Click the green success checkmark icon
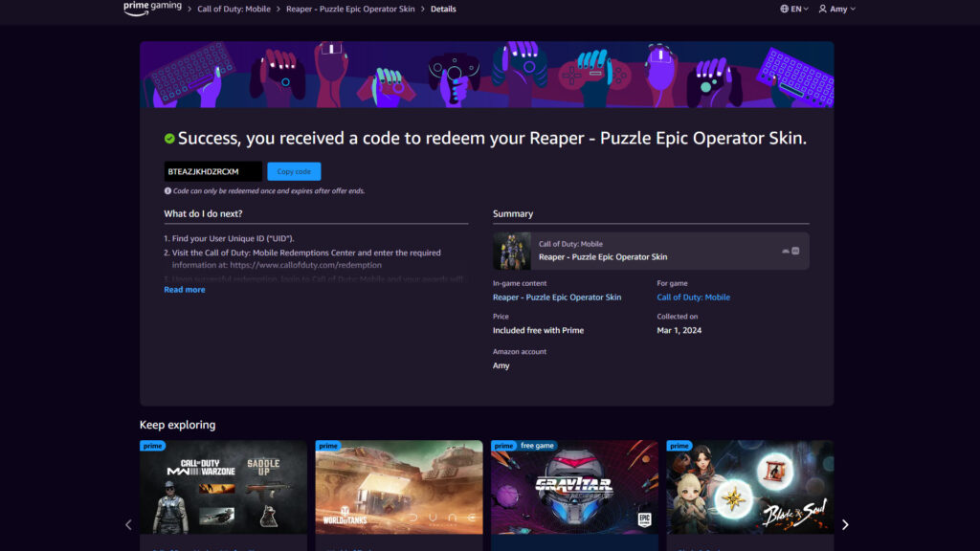Screen dimensions: 980x551 tap(169, 138)
